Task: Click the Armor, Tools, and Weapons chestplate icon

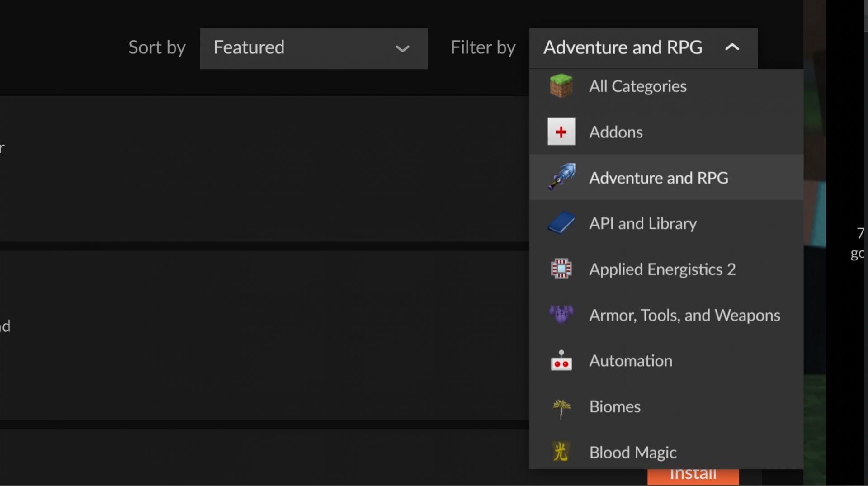Action: coord(561,315)
